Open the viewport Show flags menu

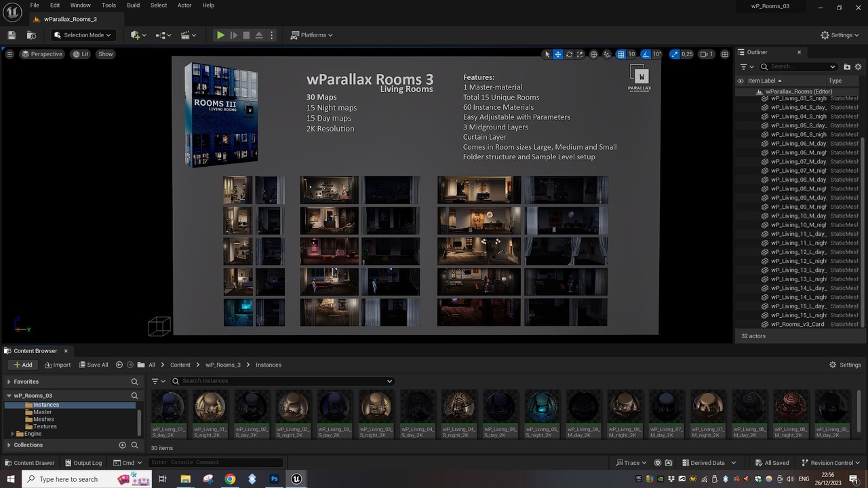(106, 54)
